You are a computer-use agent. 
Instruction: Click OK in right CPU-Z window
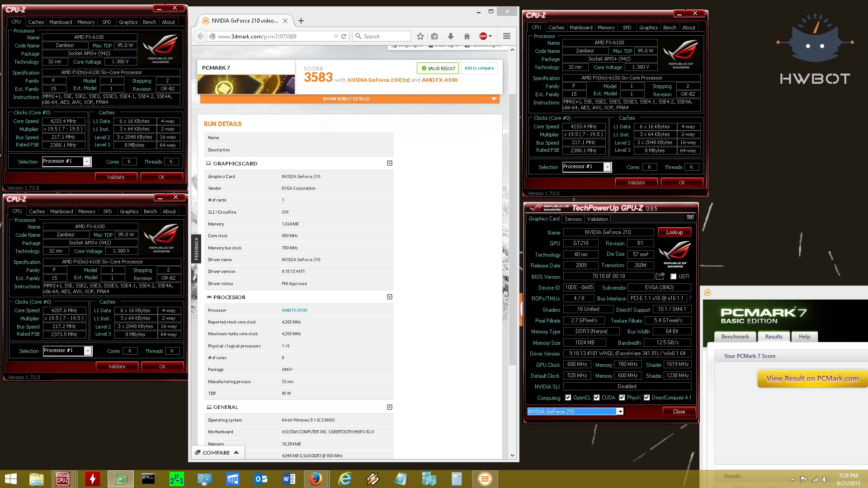[682, 183]
